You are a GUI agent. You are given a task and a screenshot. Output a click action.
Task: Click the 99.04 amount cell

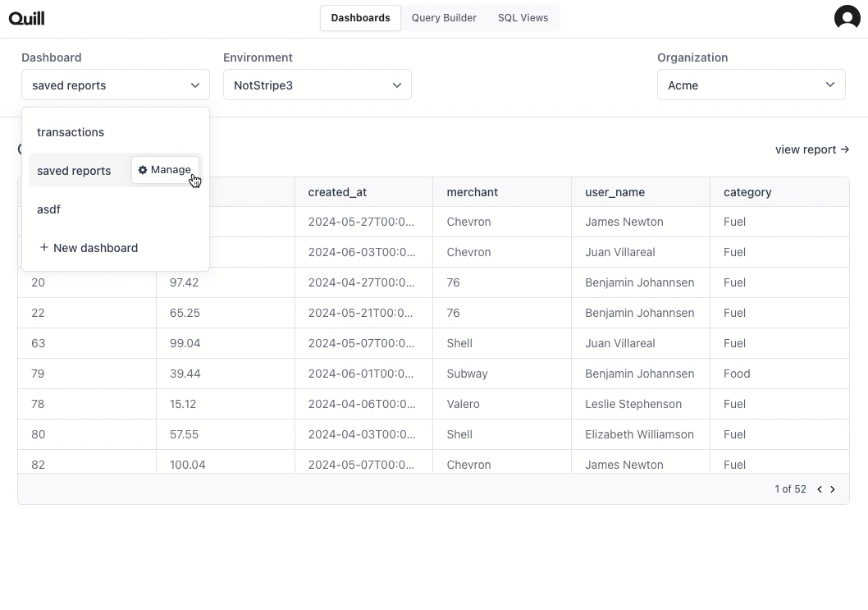[x=226, y=343]
